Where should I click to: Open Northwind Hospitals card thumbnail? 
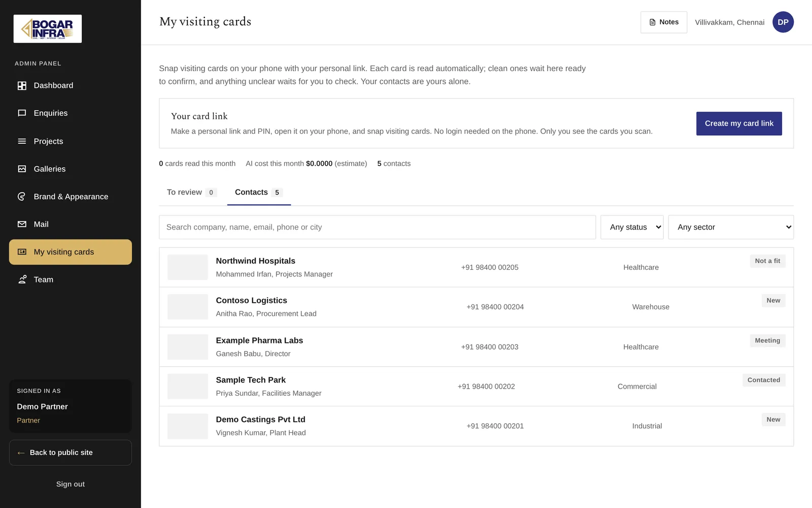pyautogui.click(x=188, y=267)
